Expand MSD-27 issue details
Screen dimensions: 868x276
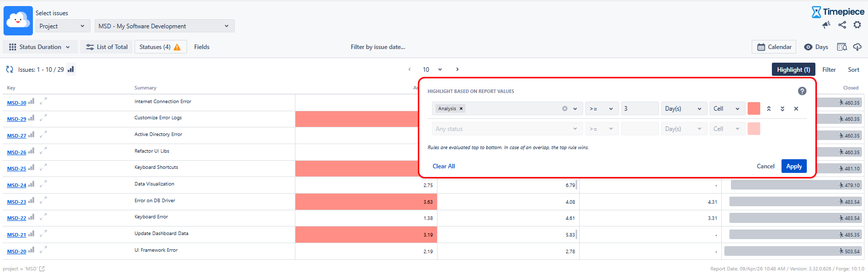[x=44, y=134]
